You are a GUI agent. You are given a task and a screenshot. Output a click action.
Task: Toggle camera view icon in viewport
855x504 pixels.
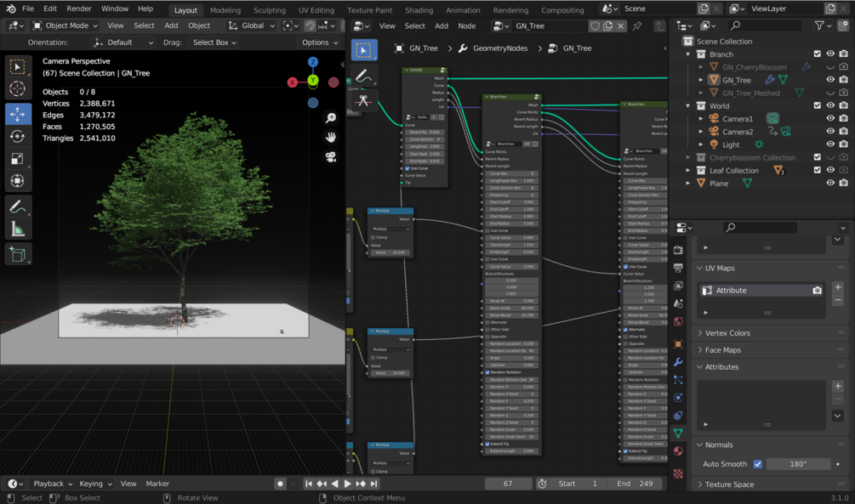pos(330,157)
